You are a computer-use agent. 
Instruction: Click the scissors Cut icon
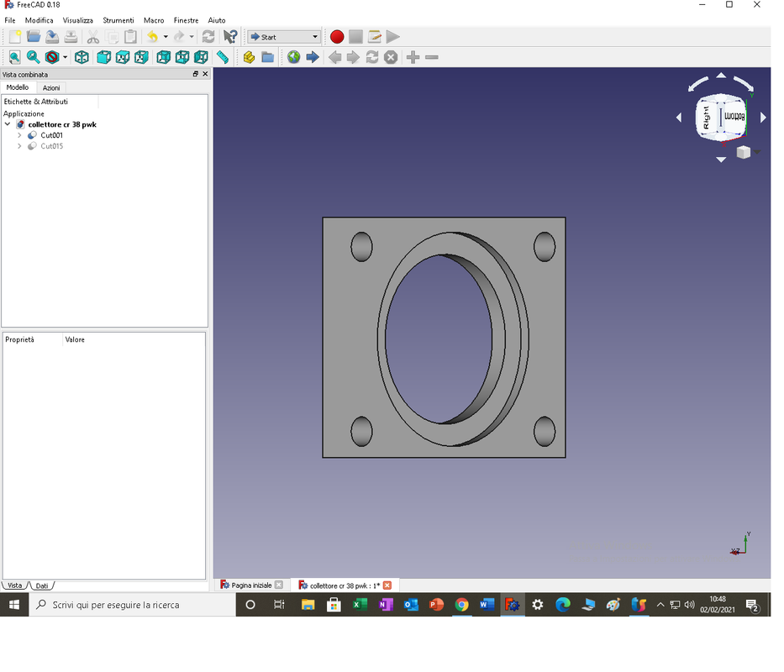93,37
